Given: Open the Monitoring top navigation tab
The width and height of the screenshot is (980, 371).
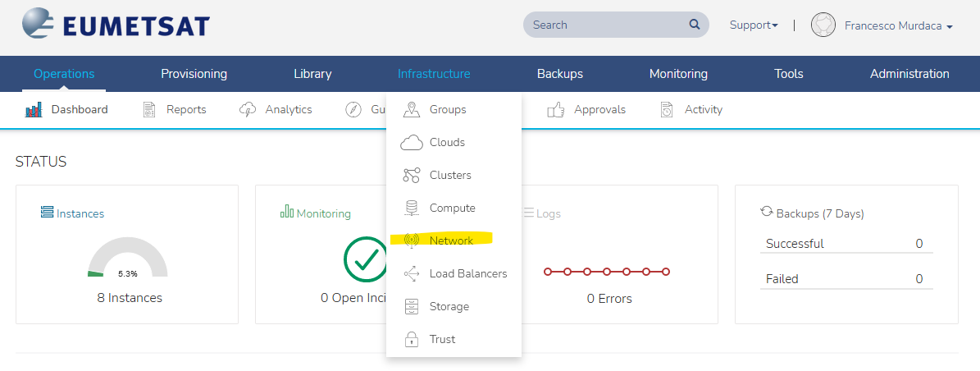Looking at the screenshot, I should click(x=678, y=74).
